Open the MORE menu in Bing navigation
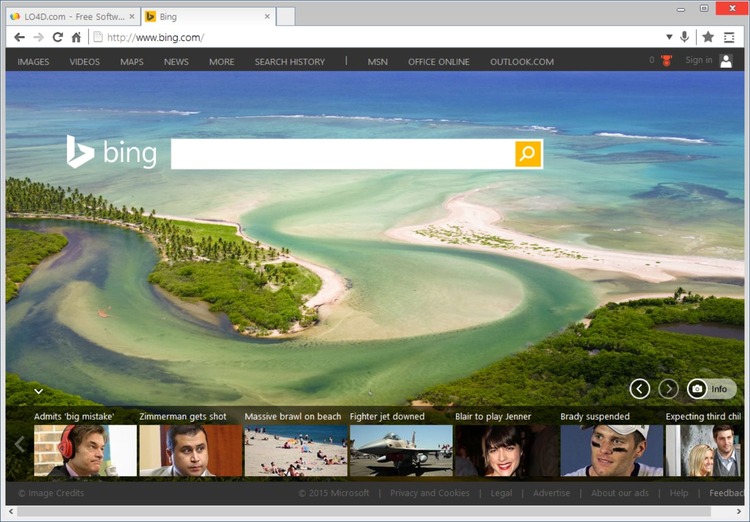Screen dimensions: 750x522 [x=221, y=62]
